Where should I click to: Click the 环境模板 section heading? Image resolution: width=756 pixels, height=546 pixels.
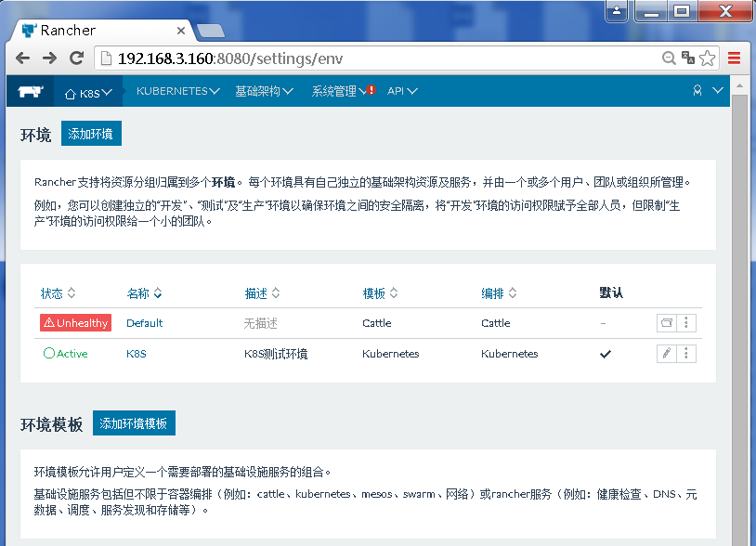pyautogui.click(x=52, y=424)
